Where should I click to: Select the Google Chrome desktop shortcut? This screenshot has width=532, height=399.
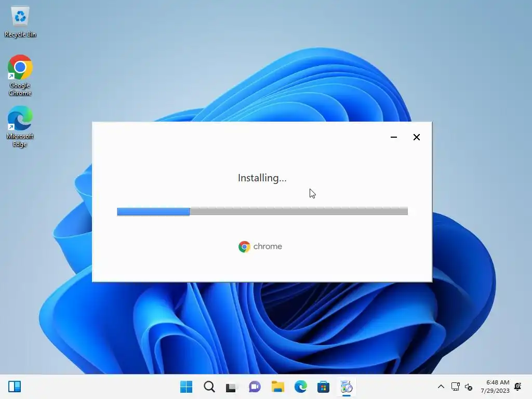tap(20, 75)
